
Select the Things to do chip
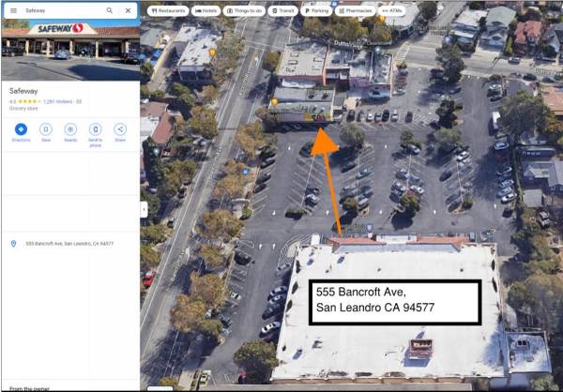point(244,11)
